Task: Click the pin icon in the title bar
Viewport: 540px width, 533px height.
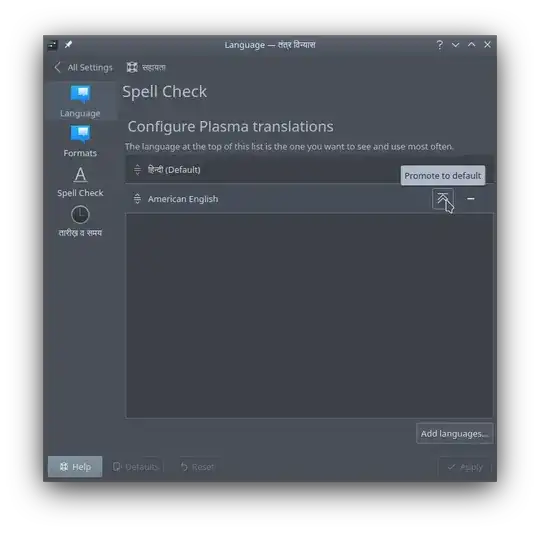Action: pyautogui.click(x=68, y=44)
